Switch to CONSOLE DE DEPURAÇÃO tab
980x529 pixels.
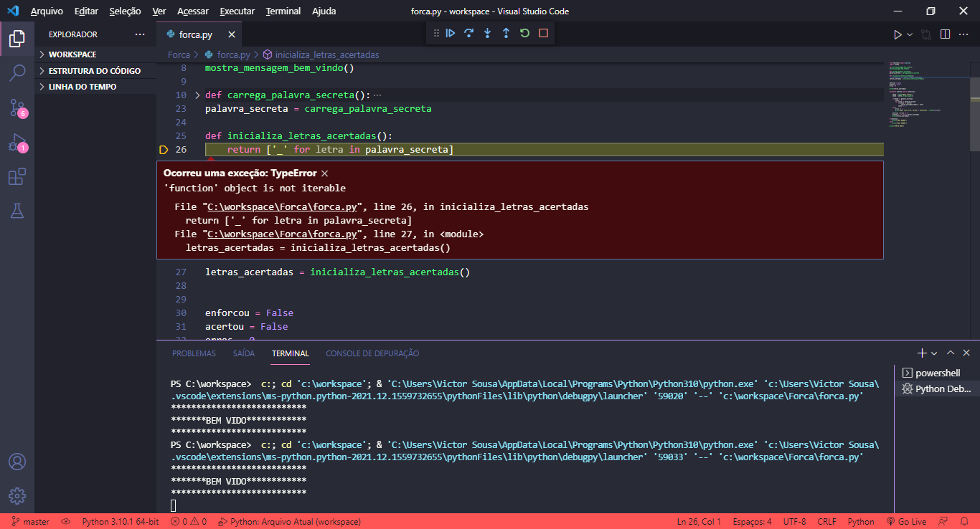[x=372, y=353]
